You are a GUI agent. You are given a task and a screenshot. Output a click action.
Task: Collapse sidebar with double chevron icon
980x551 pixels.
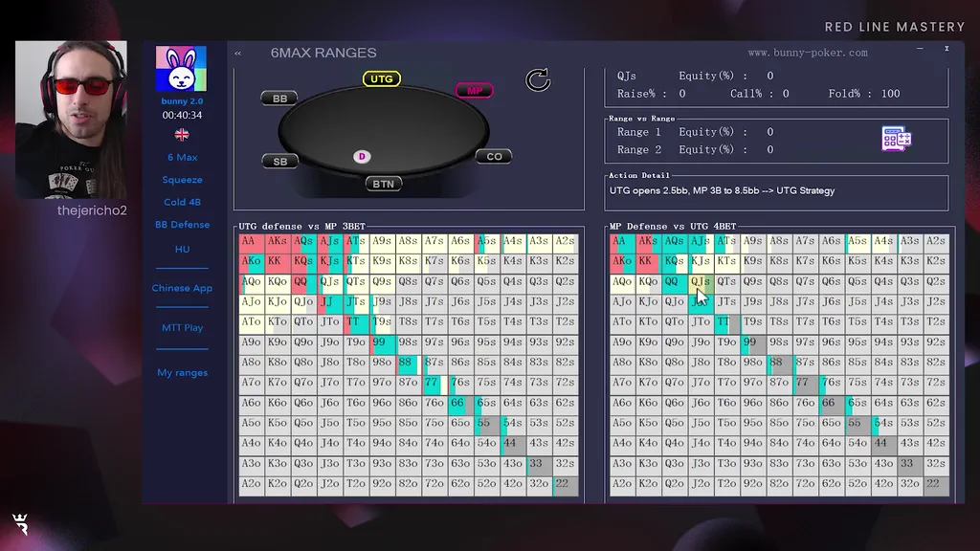tap(238, 54)
